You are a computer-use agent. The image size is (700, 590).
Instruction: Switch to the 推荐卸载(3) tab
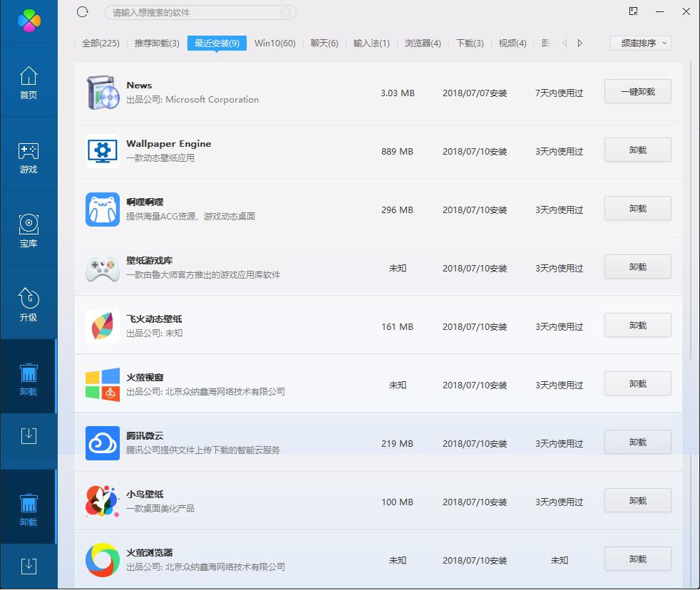(x=157, y=43)
